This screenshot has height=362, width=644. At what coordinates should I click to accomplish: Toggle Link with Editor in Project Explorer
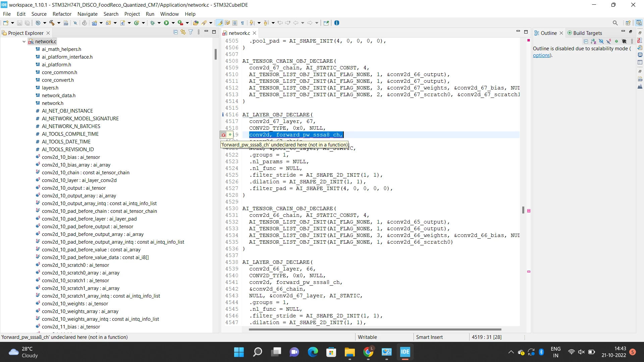[x=183, y=32]
